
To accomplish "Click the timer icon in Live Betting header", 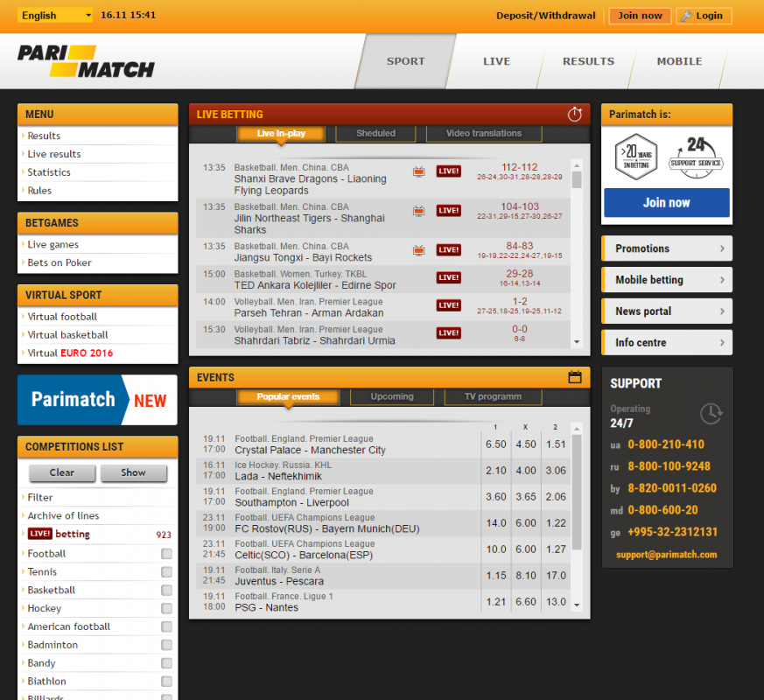I will coord(575,114).
